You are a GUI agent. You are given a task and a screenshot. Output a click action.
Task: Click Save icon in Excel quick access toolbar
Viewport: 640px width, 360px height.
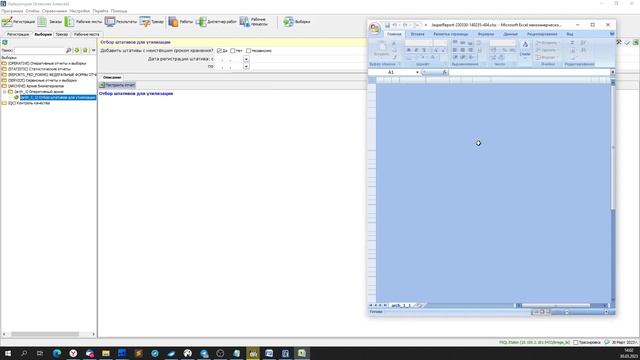[x=387, y=25]
